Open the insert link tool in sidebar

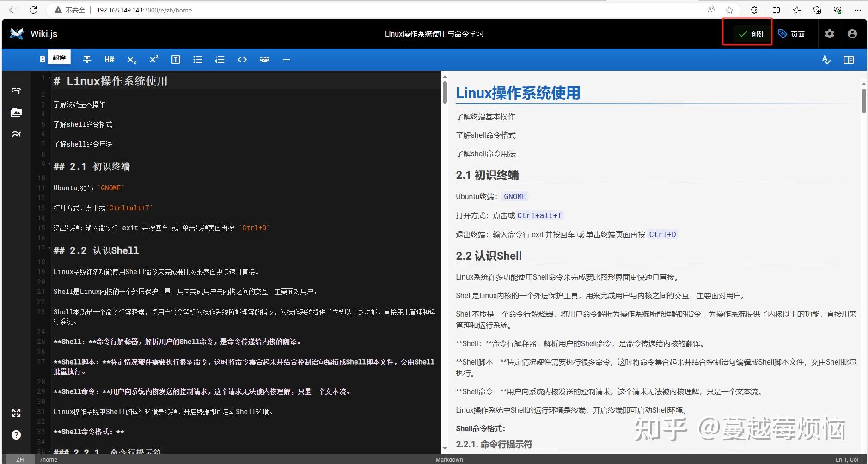tap(16, 90)
